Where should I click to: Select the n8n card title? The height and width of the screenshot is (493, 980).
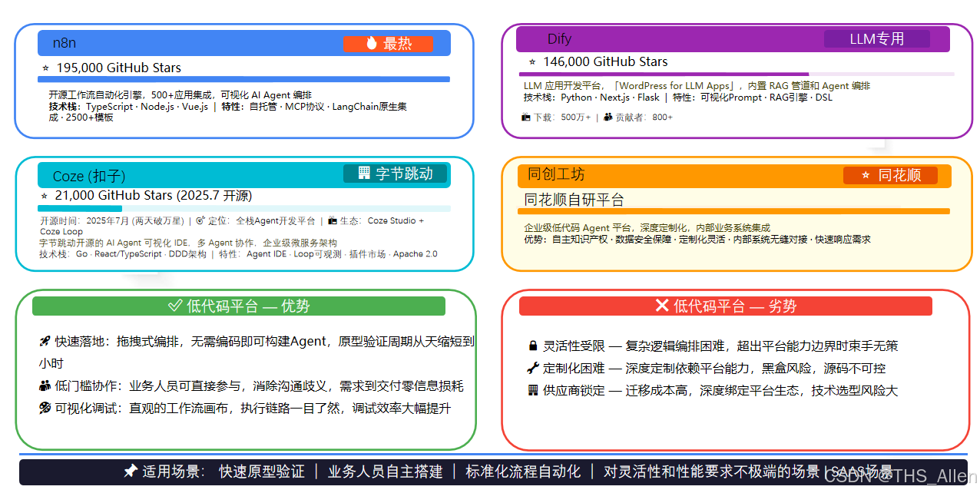point(65,43)
